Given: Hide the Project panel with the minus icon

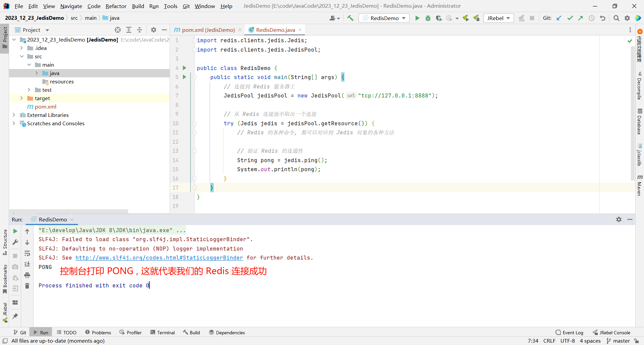Looking at the screenshot, I should pos(164,30).
